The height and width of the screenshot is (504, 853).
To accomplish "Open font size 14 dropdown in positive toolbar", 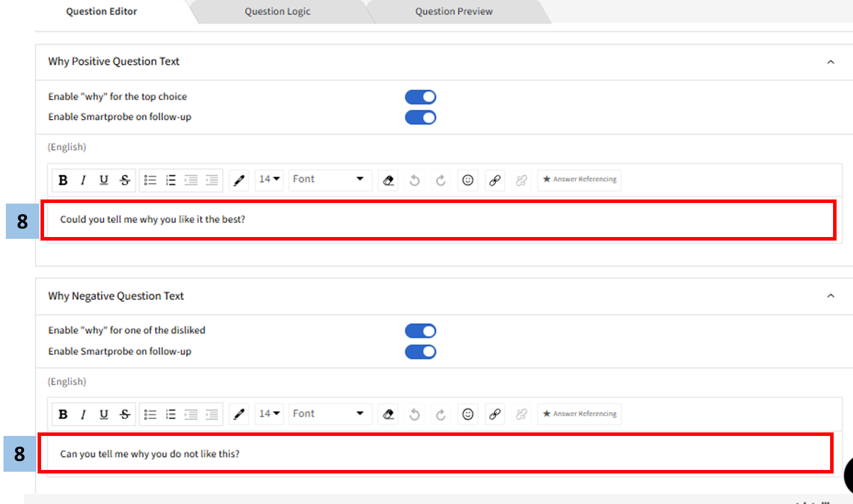I will pos(269,180).
